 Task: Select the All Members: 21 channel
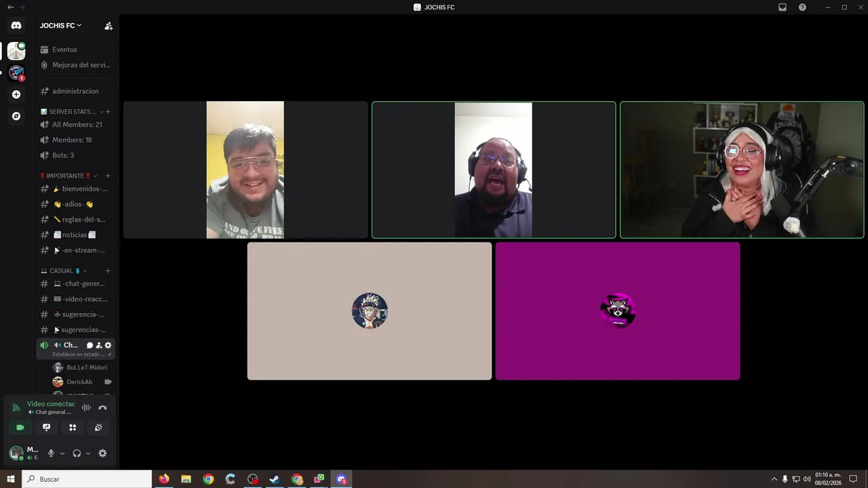tap(75, 125)
